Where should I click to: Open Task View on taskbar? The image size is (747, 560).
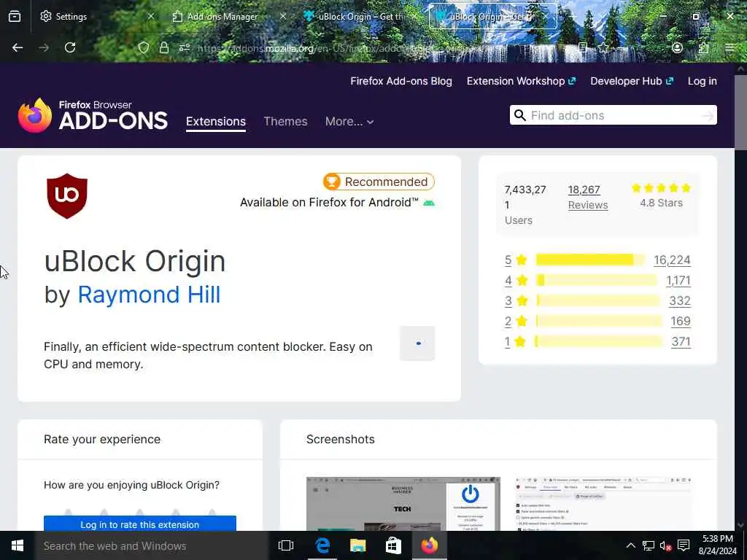286,545
